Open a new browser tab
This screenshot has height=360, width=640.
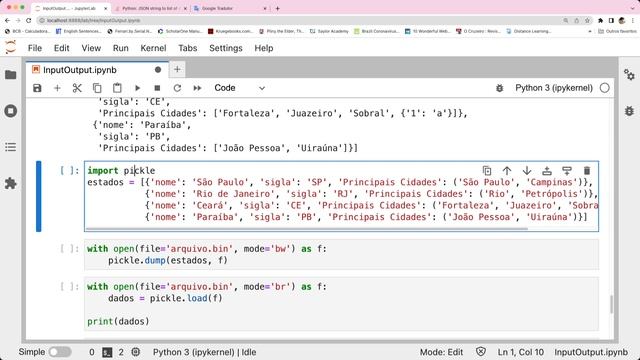click(278, 8)
